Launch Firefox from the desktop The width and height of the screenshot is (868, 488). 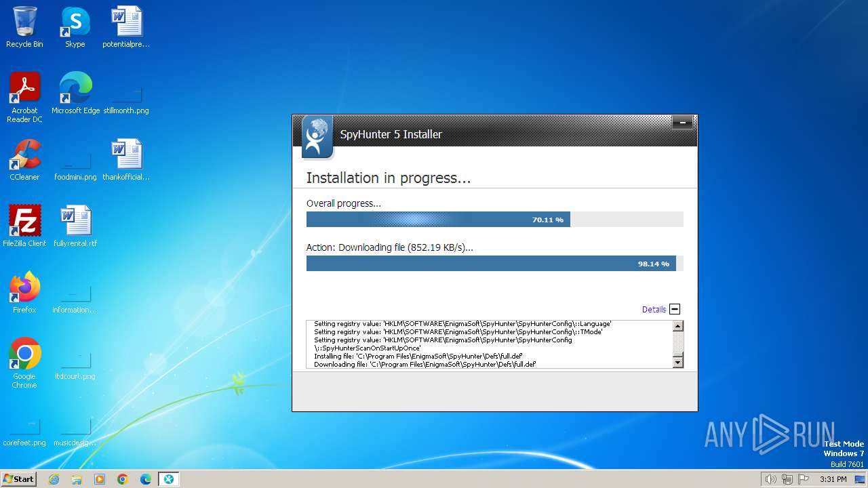(x=24, y=293)
